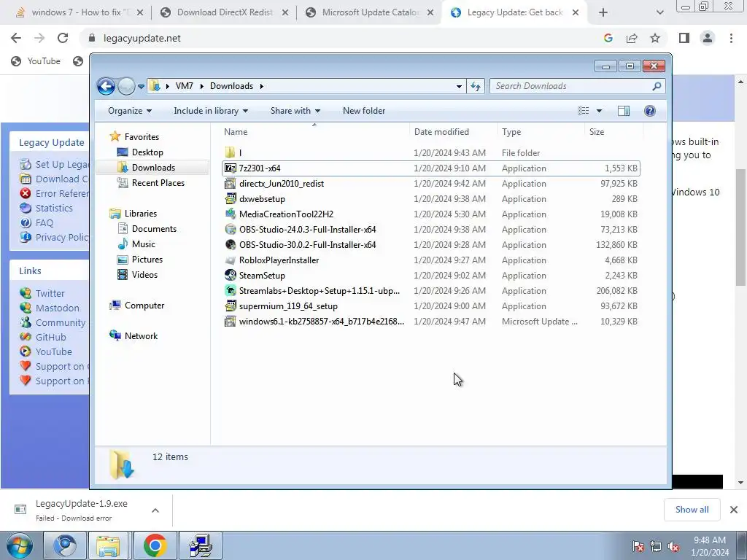747x560 pixels.
Task: Open the Share with menu
Action: pyautogui.click(x=295, y=111)
